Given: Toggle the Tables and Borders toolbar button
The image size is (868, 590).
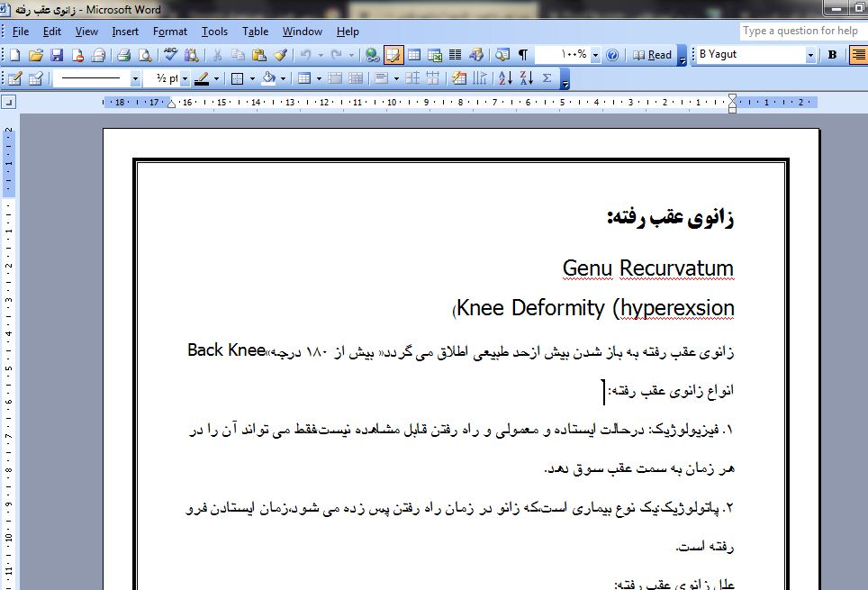Looking at the screenshot, I should coord(393,55).
